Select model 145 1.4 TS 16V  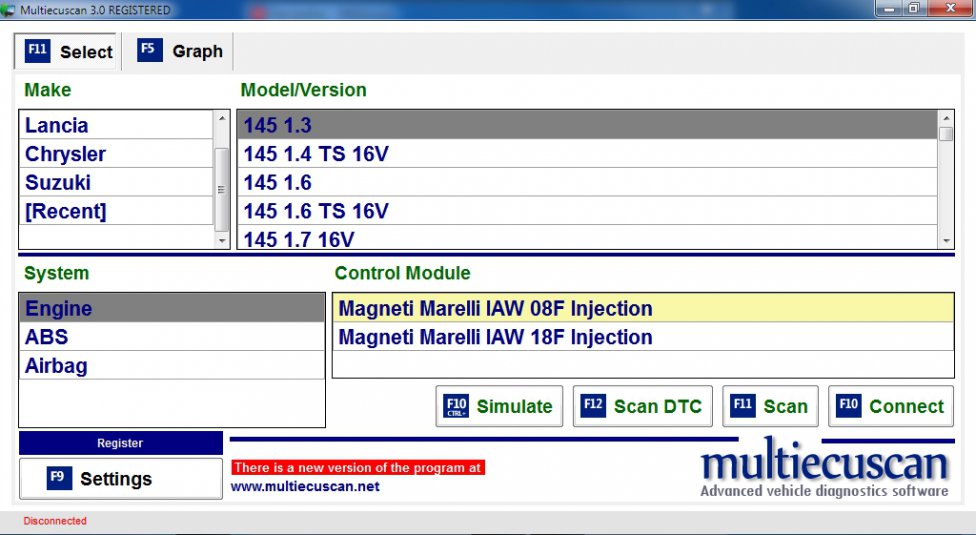pos(316,154)
